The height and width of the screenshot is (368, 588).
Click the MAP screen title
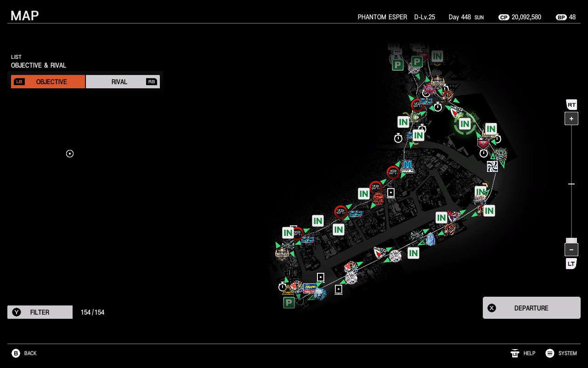(x=25, y=16)
